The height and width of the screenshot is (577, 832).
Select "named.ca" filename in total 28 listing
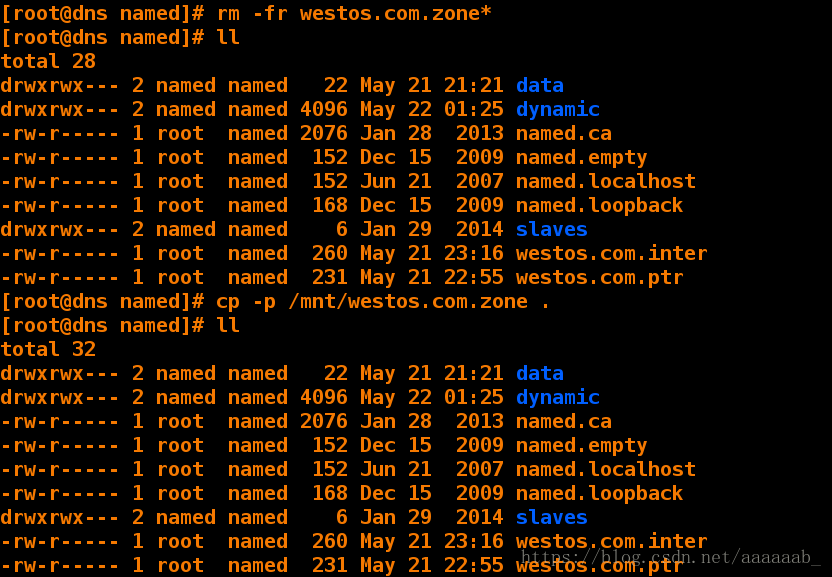tap(564, 133)
